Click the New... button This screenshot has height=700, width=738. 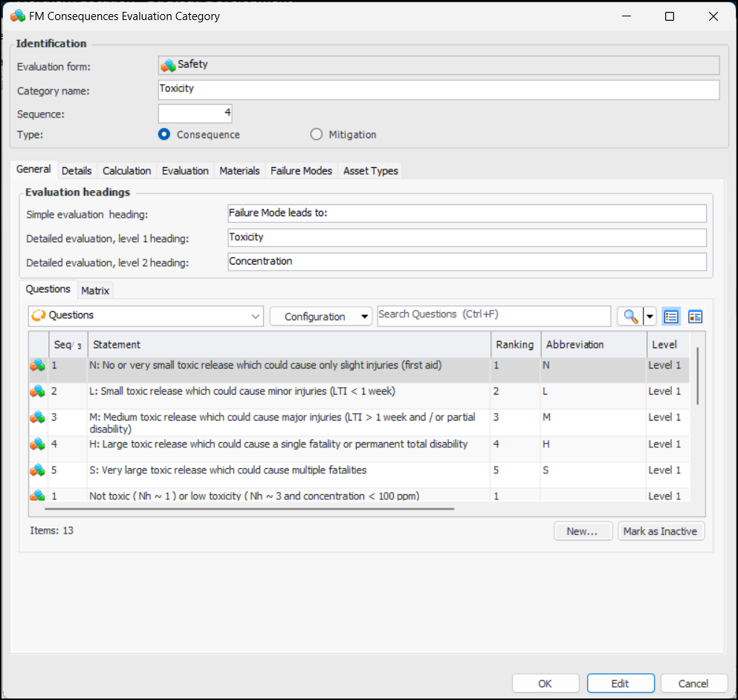583,531
